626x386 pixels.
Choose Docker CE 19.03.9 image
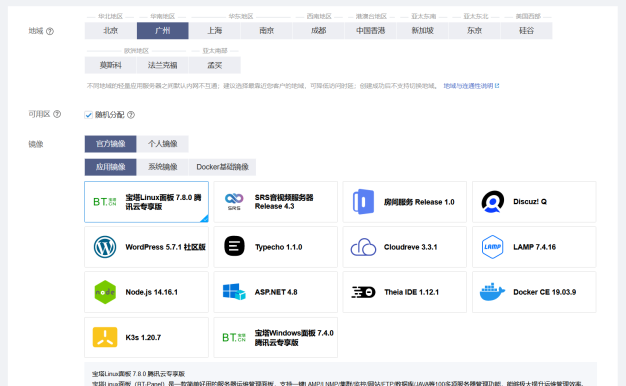(x=534, y=292)
